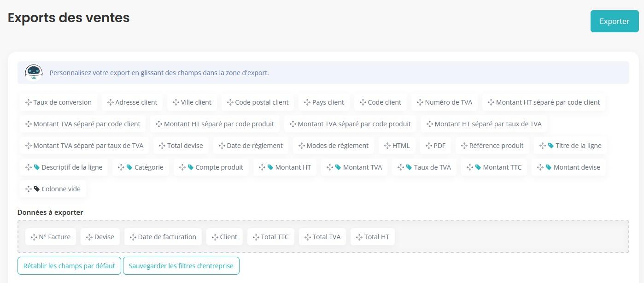This screenshot has width=644, height=283.
Task: Click the tag icon on Montant TTC
Action: click(x=478, y=167)
